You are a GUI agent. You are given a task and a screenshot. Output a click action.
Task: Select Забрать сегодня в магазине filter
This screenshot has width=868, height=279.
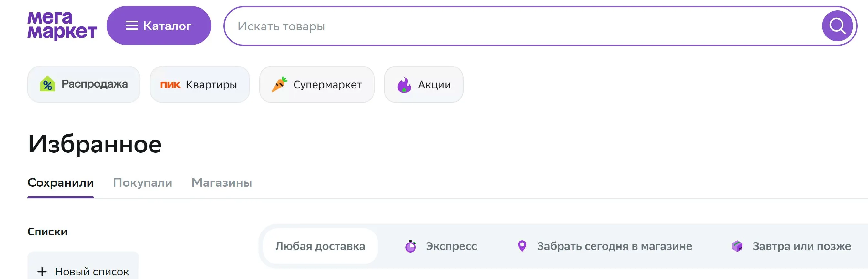[x=604, y=246]
